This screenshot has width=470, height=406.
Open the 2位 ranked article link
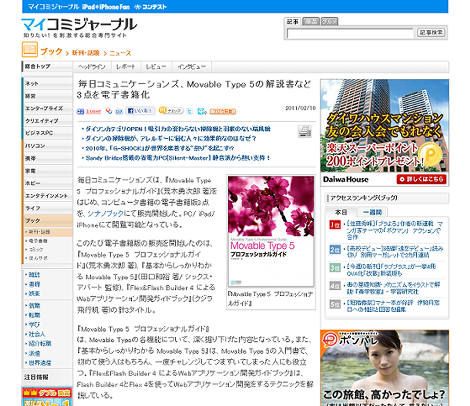(395, 252)
